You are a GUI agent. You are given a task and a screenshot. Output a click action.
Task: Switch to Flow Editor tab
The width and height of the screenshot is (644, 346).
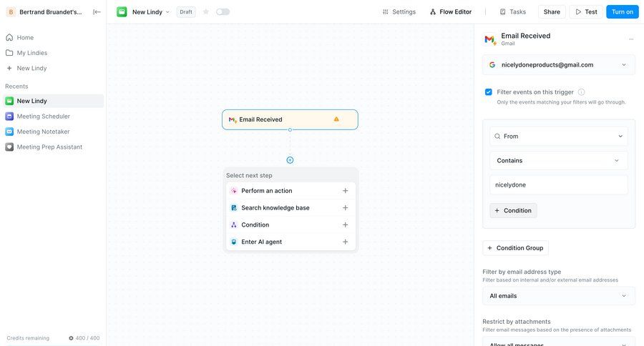tap(451, 12)
